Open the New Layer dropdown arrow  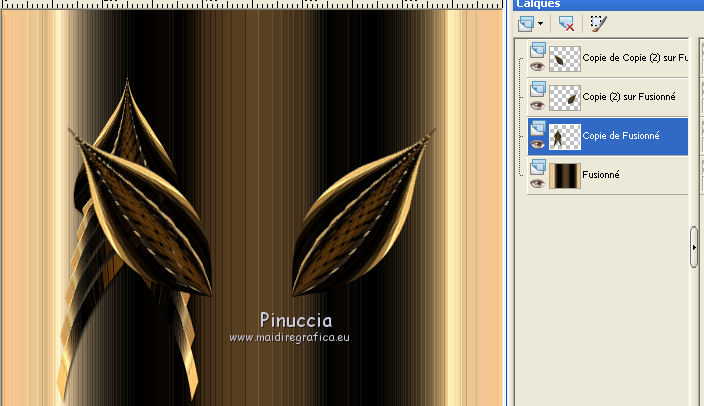click(541, 23)
